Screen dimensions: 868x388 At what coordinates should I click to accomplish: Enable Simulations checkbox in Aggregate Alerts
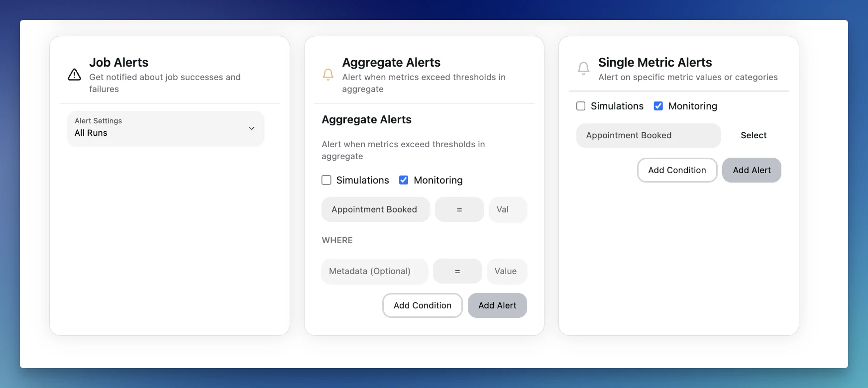pos(326,180)
